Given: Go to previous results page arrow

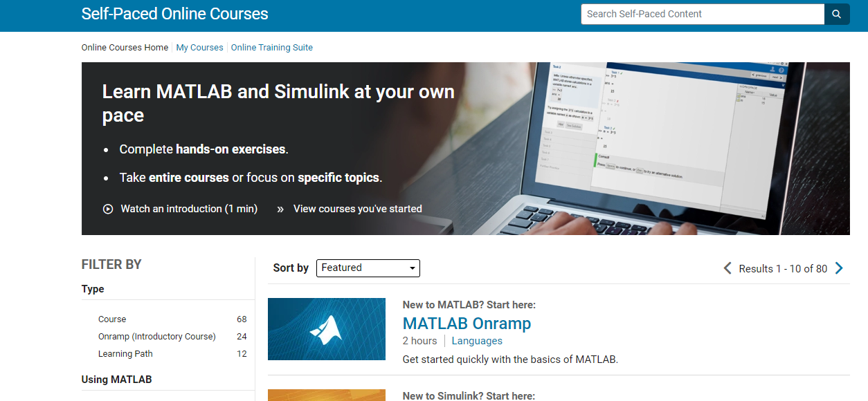Looking at the screenshot, I should pyautogui.click(x=727, y=268).
